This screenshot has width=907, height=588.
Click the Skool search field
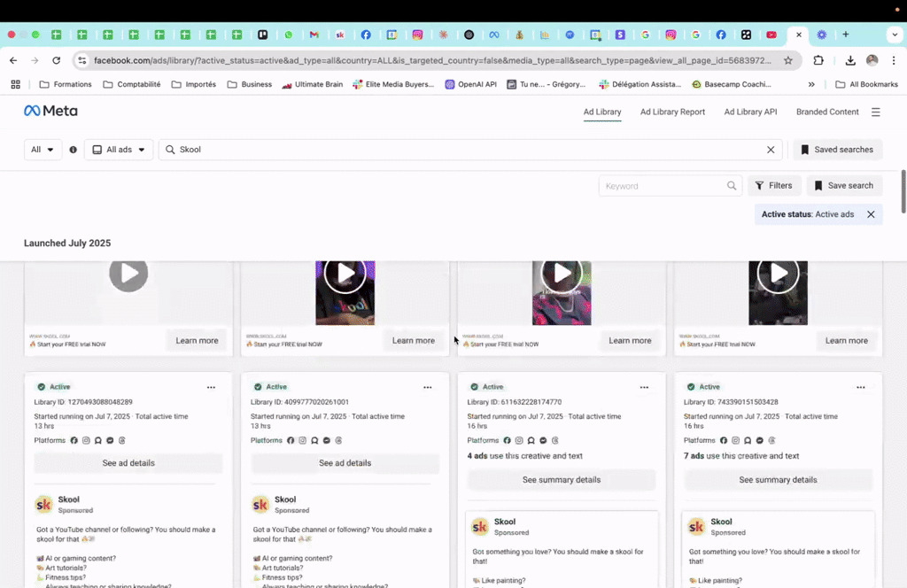[469, 150]
